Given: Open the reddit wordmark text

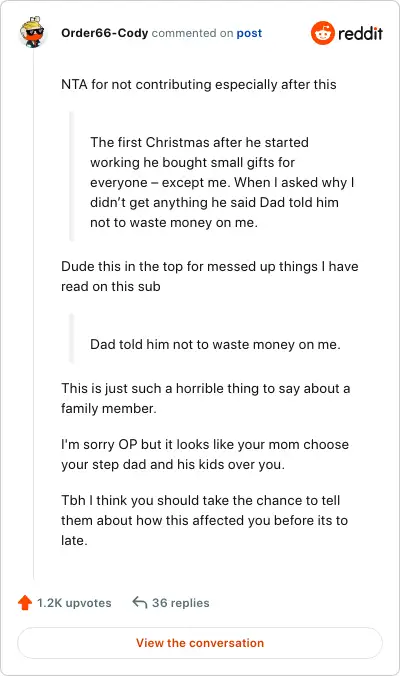Looking at the screenshot, I should (x=360, y=33).
